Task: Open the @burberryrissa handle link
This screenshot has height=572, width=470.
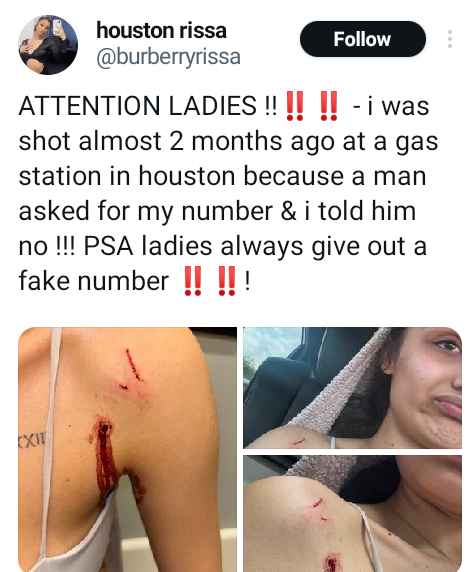Action: point(168,57)
